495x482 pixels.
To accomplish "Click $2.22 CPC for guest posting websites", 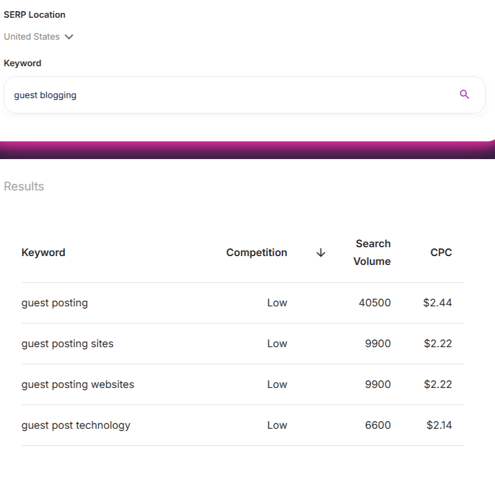I will [438, 384].
